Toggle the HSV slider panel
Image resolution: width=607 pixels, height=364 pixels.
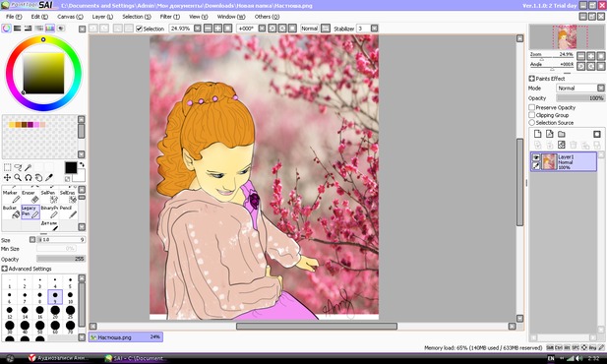(x=28, y=29)
